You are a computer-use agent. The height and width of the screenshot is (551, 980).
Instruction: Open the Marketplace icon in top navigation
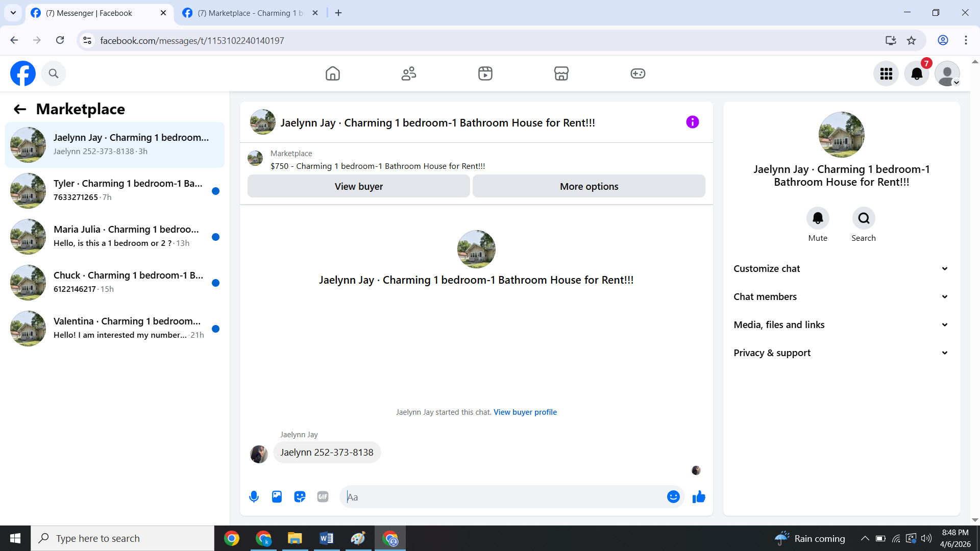click(x=561, y=73)
